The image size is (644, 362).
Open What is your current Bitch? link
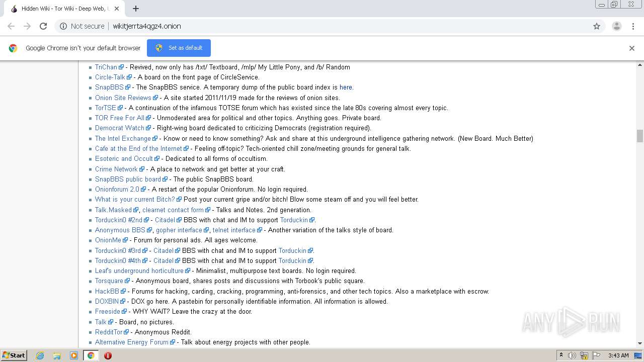click(135, 199)
